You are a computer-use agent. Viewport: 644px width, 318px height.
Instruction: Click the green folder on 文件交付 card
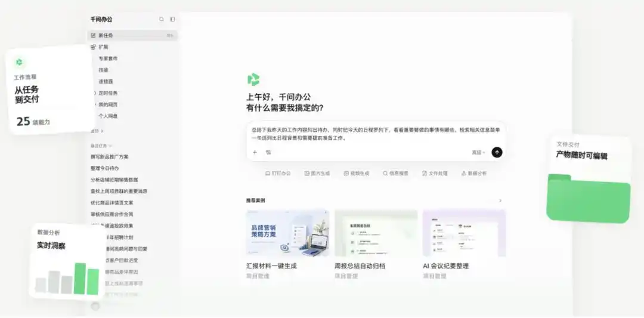click(588, 199)
